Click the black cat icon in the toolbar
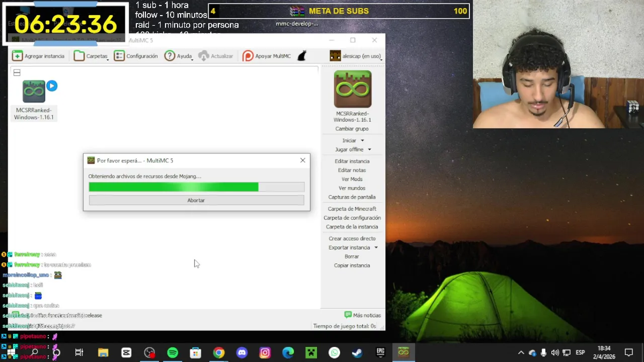This screenshot has width=644, height=362. coord(302,56)
